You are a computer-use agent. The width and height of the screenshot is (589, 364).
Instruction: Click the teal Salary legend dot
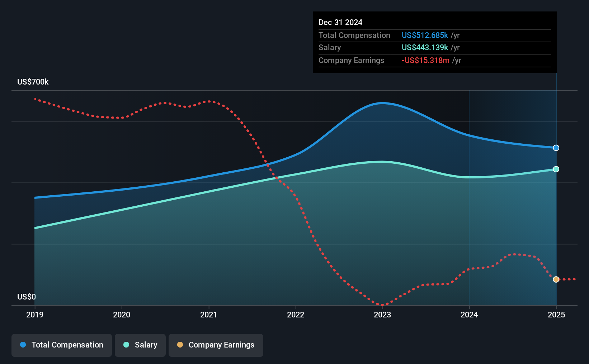(x=126, y=345)
